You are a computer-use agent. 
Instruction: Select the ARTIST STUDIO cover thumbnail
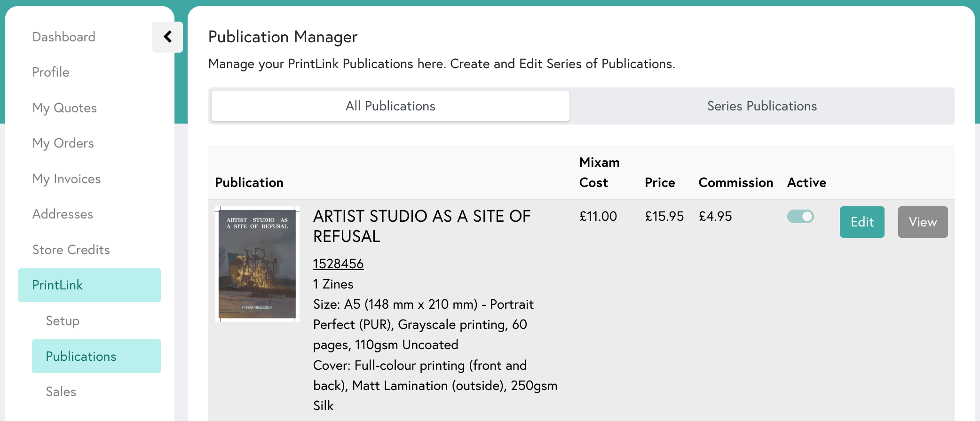click(257, 263)
